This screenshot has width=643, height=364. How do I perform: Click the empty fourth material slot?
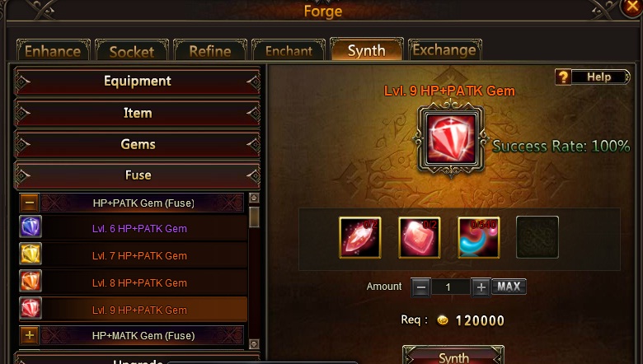point(537,237)
